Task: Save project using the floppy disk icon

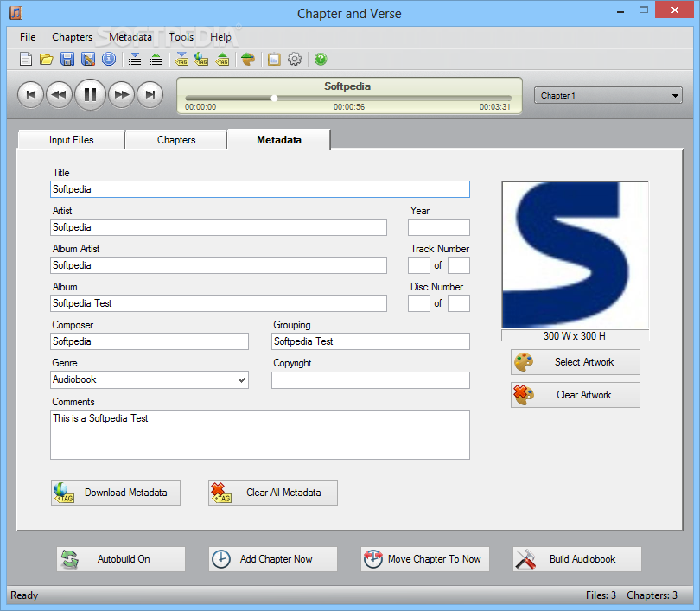Action: (x=67, y=59)
